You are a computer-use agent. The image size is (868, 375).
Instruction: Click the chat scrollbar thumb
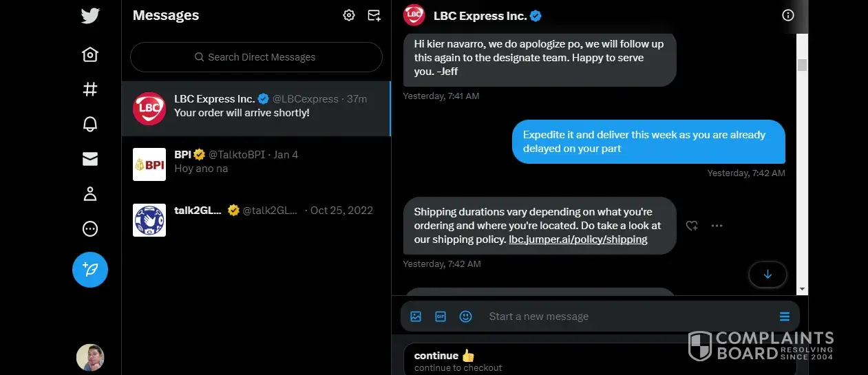[802, 65]
